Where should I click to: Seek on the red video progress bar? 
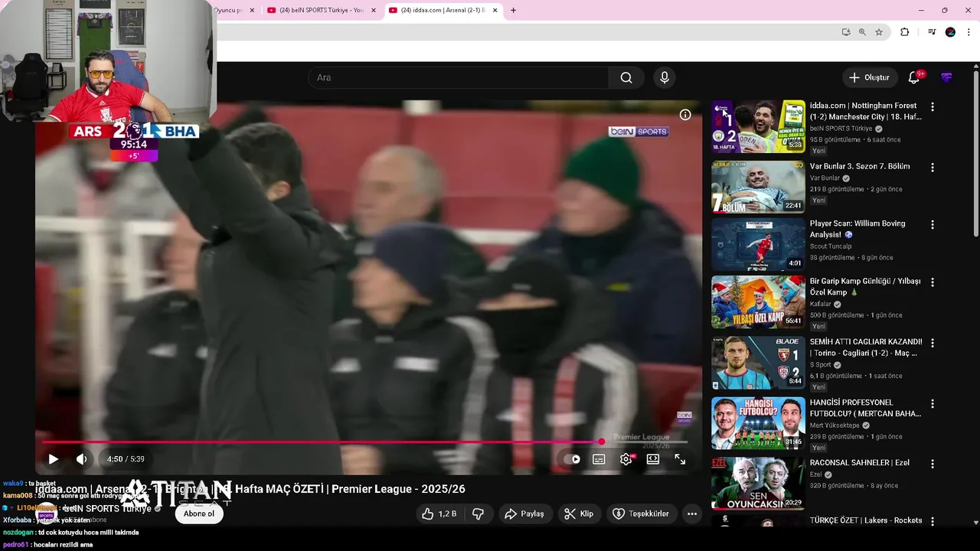pyautogui.click(x=364, y=442)
